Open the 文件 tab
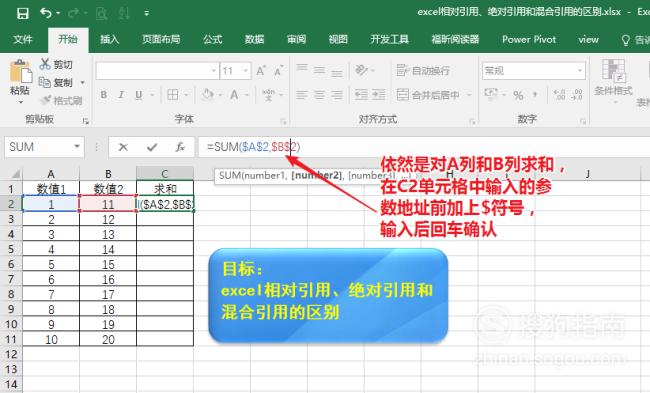The width and height of the screenshot is (650, 393). coord(22,39)
